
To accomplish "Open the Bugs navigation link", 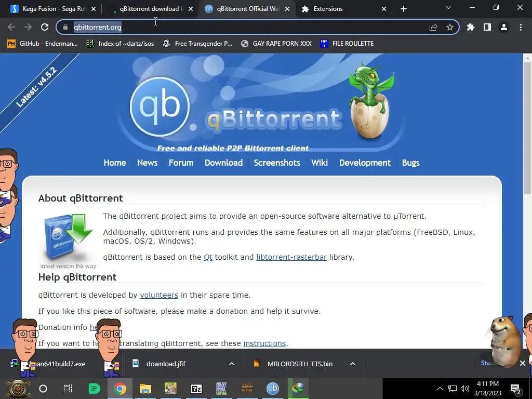I will coord(410,163).
